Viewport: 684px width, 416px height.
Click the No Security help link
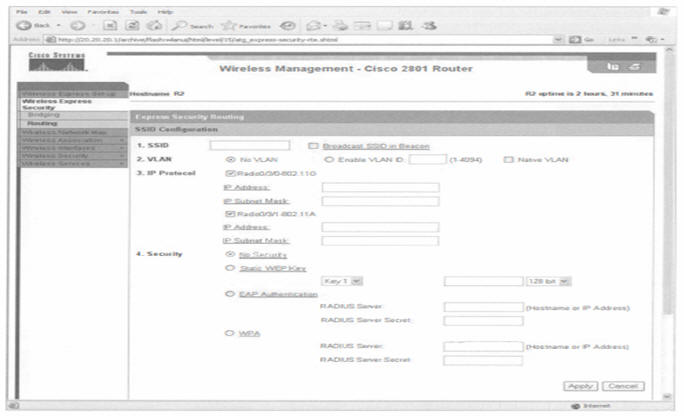(x=263, y=255)
